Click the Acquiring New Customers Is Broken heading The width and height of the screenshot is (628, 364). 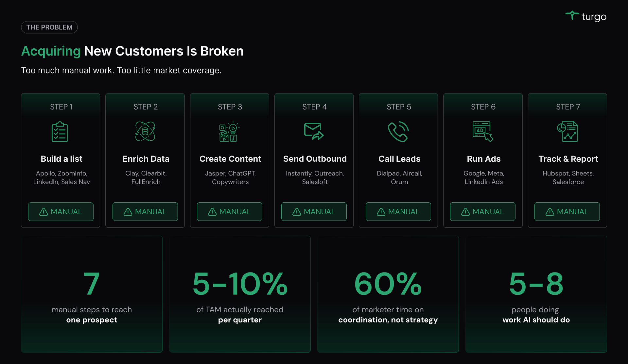click(132, 51)
